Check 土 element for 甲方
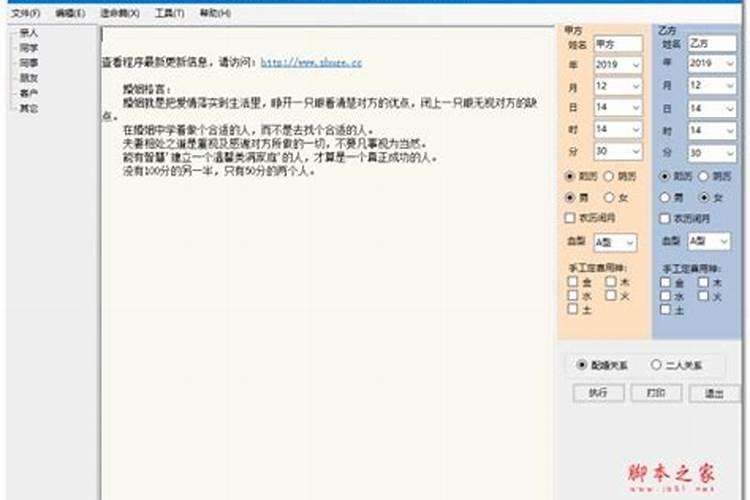750x500 pixels. tap(573, 309)
